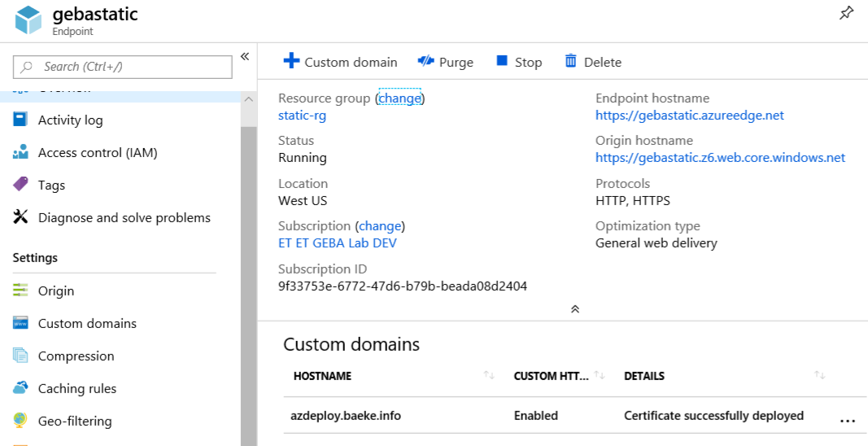
Task: Open Compression settings
Action: [76, 356]
